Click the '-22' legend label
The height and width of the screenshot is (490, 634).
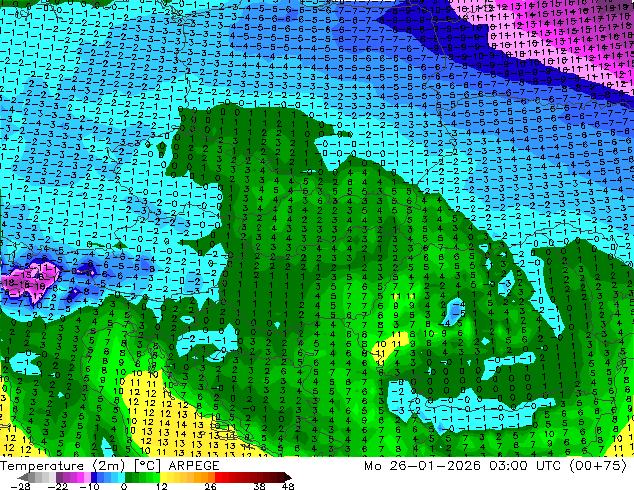pos(58,486)
